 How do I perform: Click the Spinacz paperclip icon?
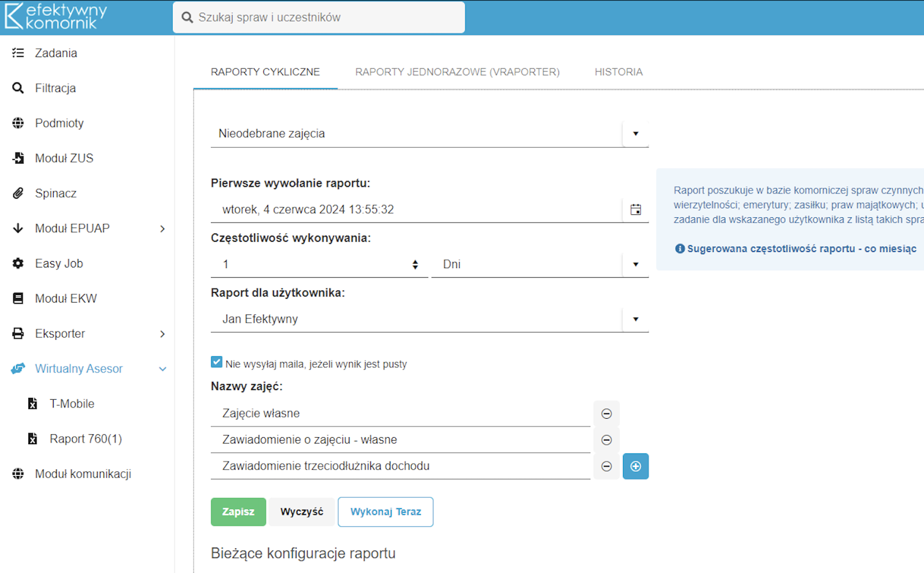pyautogui.click(x=18, y=193)
